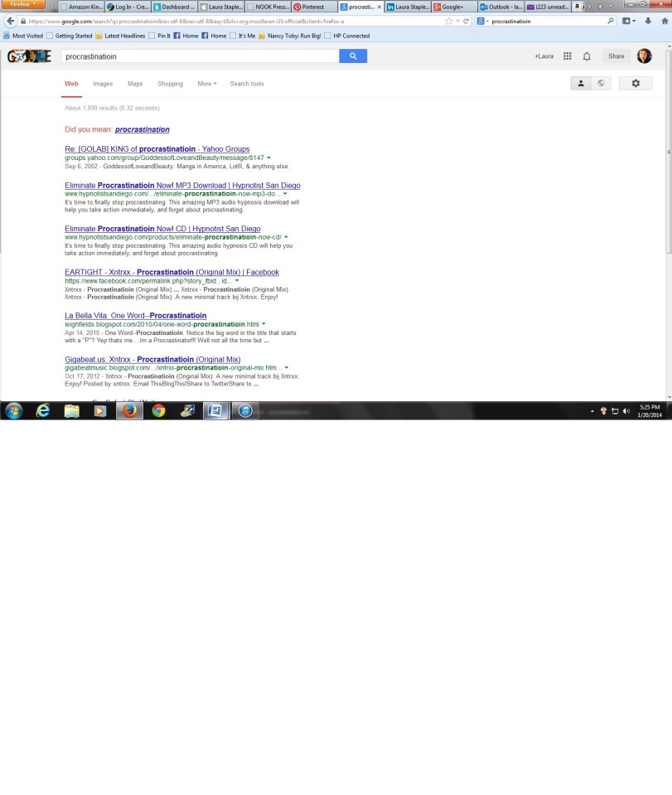This screenshot has height=795, width=672.
Task: Switch to personal results view
Action: tap(581, 83)
